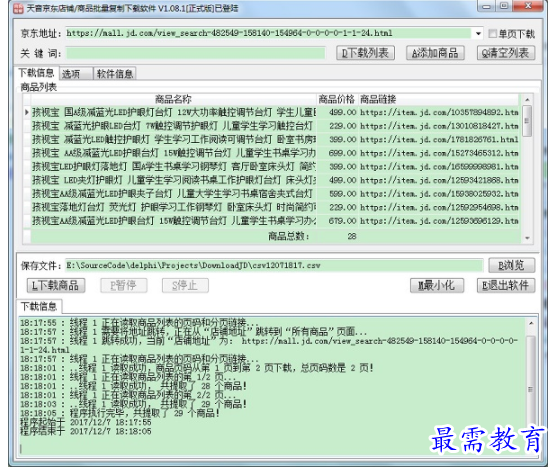Click log line 程序执行完毕，共提取了 29 个商品

click(x=120, y=413)
